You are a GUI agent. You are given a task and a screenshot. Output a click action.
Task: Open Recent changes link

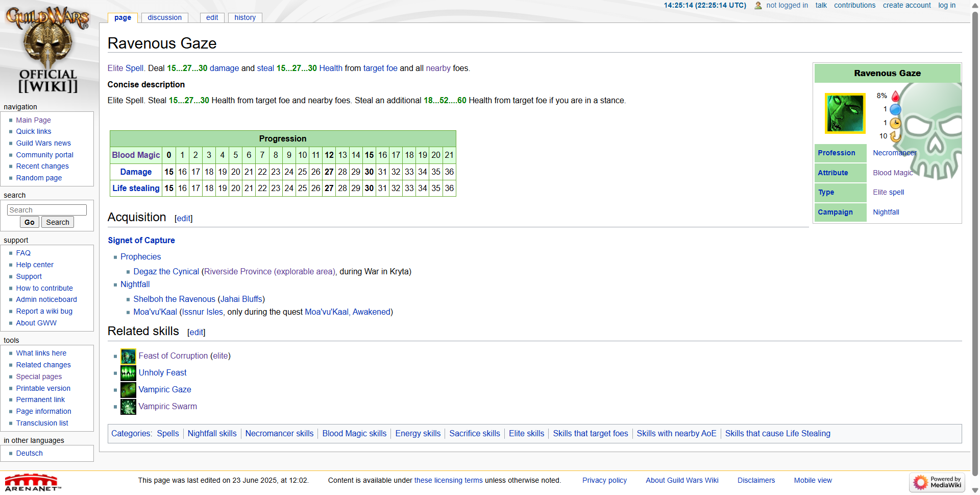[x=42, y=166]
